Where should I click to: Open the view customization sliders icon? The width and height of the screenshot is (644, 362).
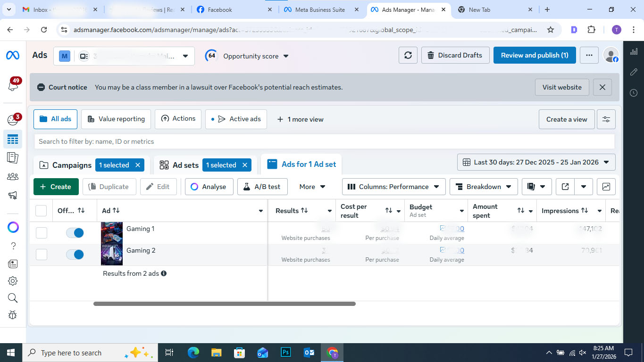[606, 119]
